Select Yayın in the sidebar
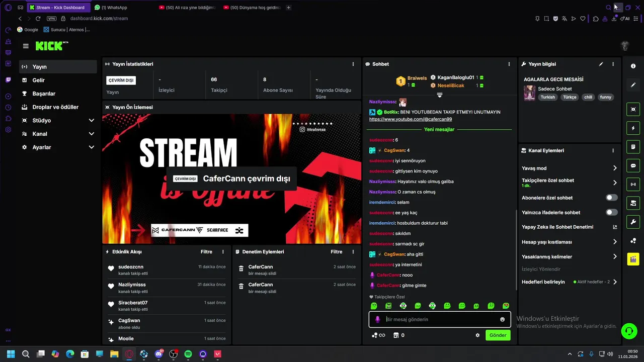The height and width of the screenshot is (362, 644). (58, 67)
